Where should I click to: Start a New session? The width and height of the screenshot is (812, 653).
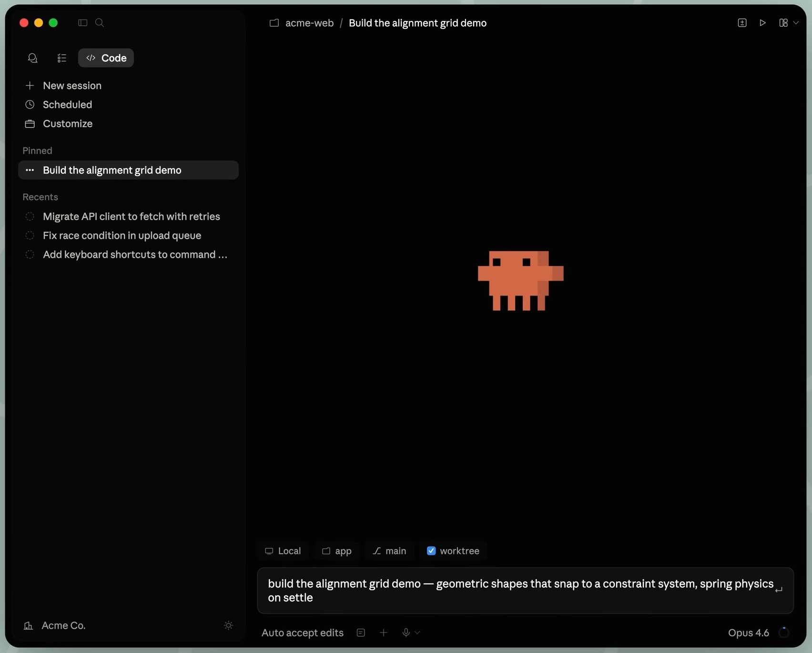click(x=72, y=86)
